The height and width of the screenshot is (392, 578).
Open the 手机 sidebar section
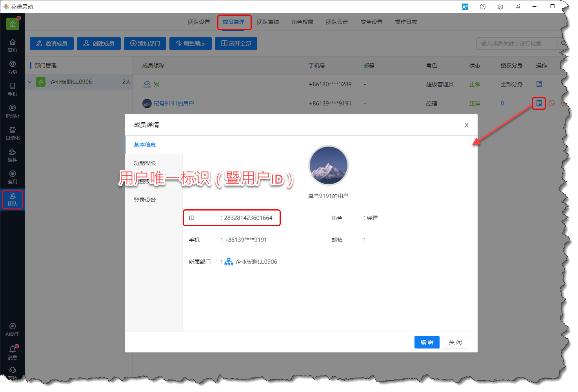[13, 89]
